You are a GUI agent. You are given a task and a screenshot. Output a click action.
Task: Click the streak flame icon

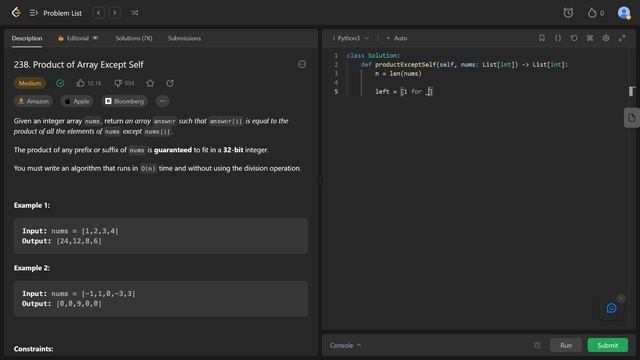[x=592, y=13]
